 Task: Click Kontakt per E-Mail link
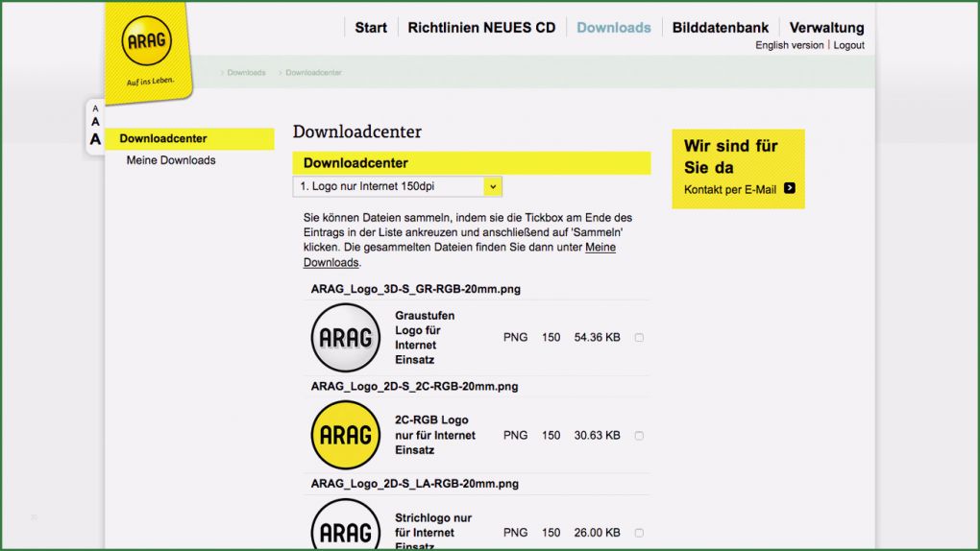pos(730,189)
